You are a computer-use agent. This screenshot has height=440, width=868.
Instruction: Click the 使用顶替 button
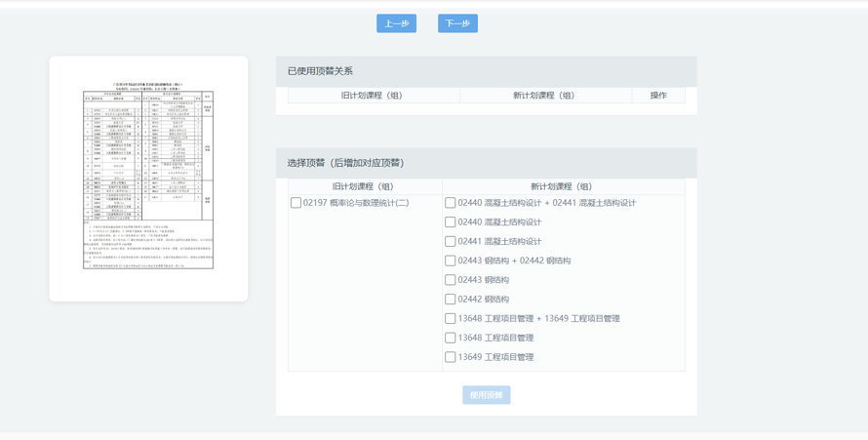[486, 395]
